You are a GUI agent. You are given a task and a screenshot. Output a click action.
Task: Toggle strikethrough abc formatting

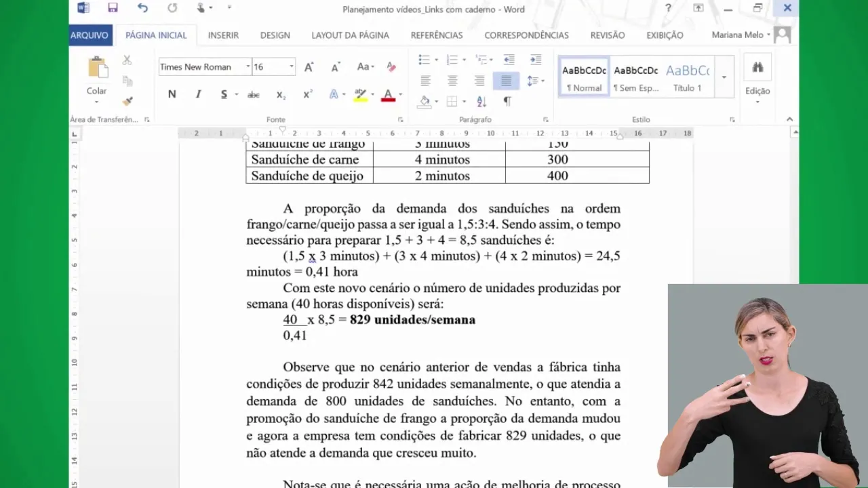[254, 94]
